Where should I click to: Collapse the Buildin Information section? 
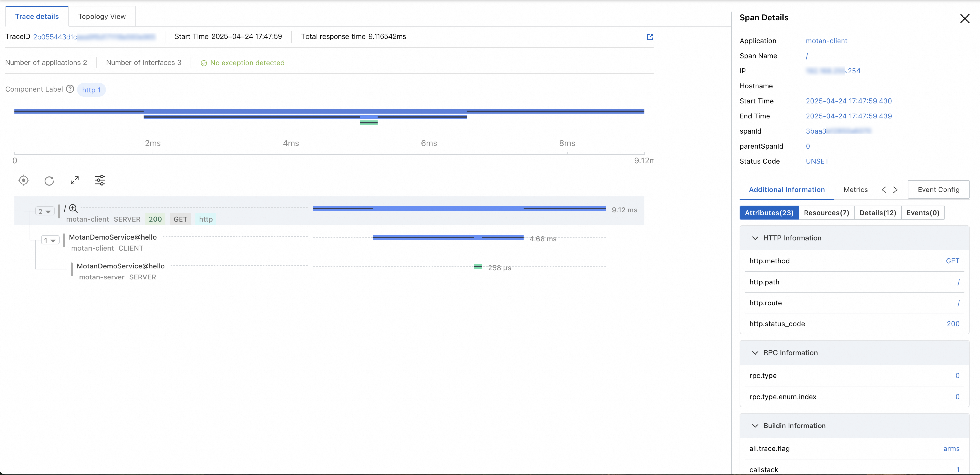755,425
